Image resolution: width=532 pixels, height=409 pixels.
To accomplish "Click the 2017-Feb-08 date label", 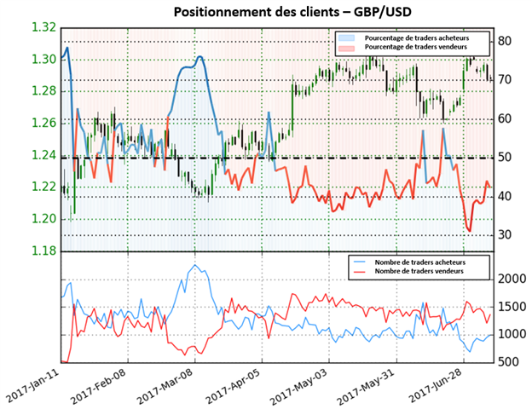I will click(x=99, y=386).
